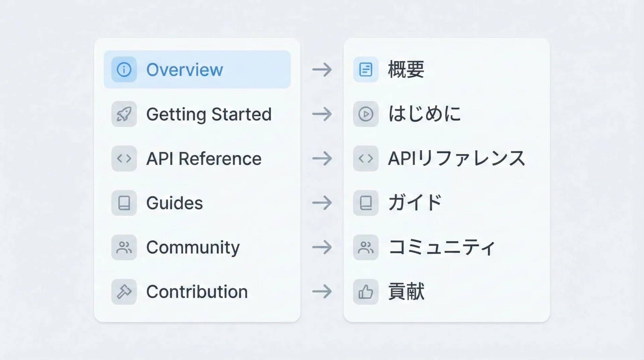Click the Overview info circle icon
Image resolution: width=644 pixels, height=360 pixels.
pyautogui.click(x=124, y=70)
